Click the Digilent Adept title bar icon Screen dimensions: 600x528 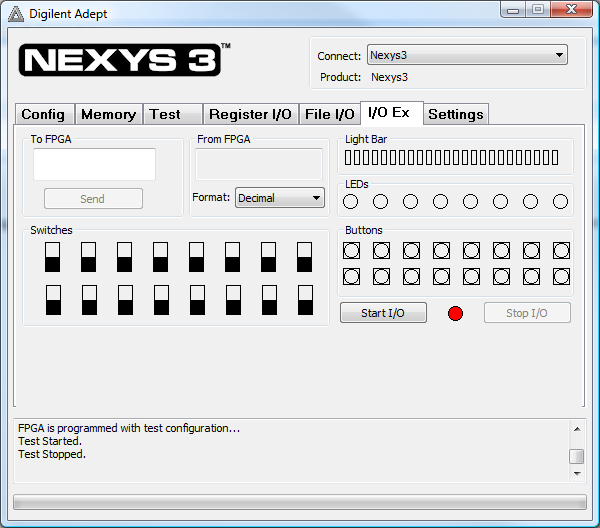pyautogui.click(x=16, y=14)
